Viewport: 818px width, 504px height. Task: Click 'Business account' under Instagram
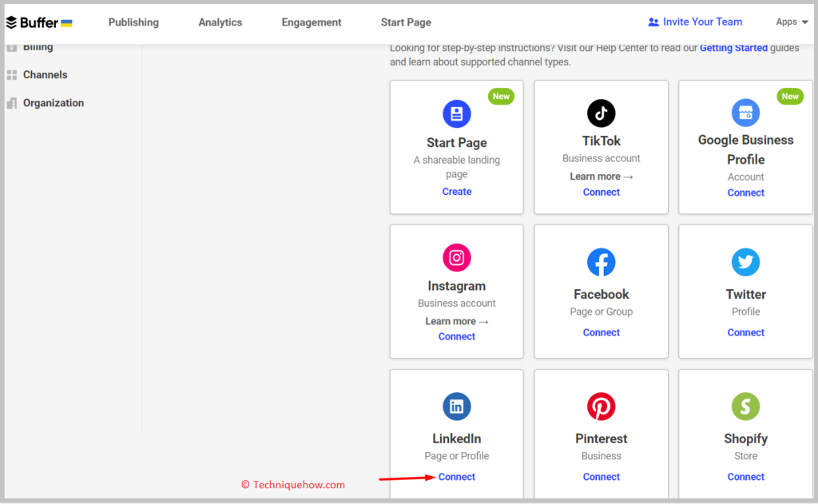[x=456, y=304]
